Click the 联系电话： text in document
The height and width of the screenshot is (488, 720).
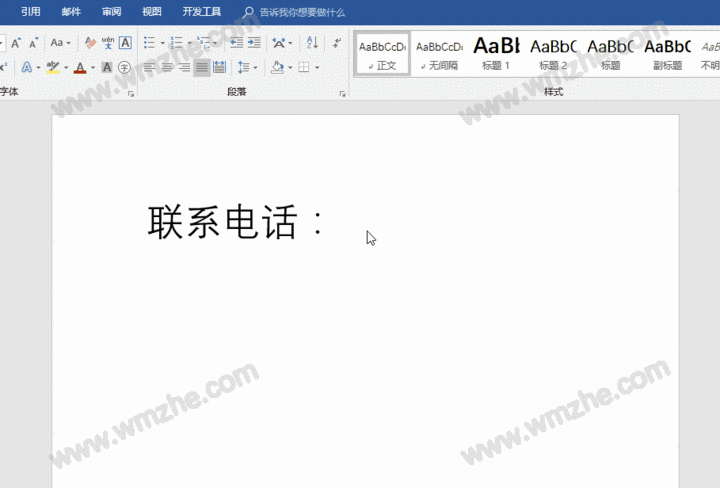(x=236, y=222)
